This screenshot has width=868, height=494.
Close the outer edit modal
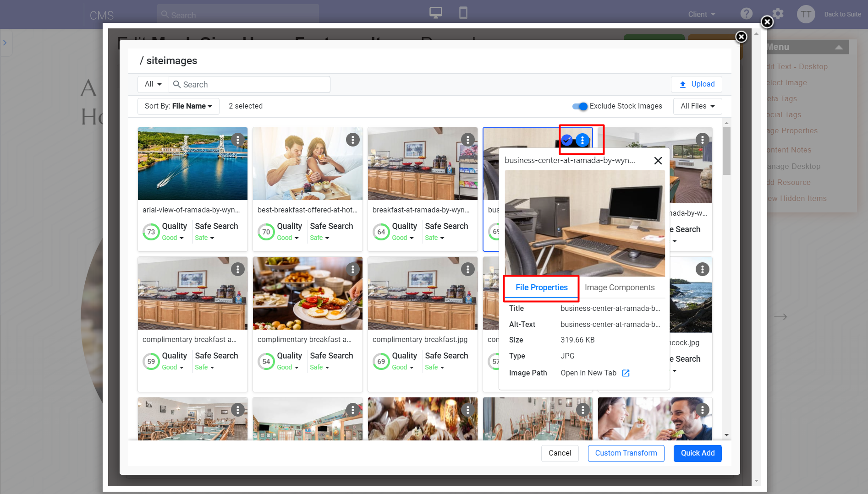pyautogui.click(x=767, y=22)
